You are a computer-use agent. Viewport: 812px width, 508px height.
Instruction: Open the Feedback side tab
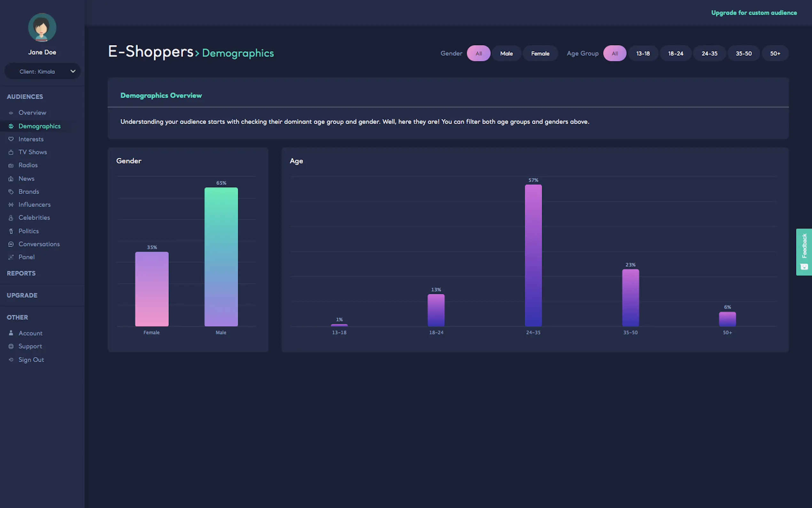pyautogui.click(x=804, y=252)
